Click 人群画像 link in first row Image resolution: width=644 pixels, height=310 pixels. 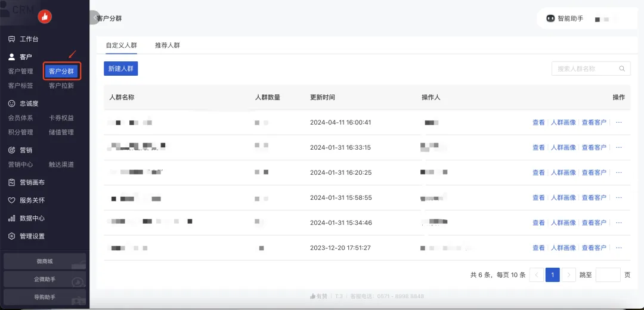click(563, 122)
